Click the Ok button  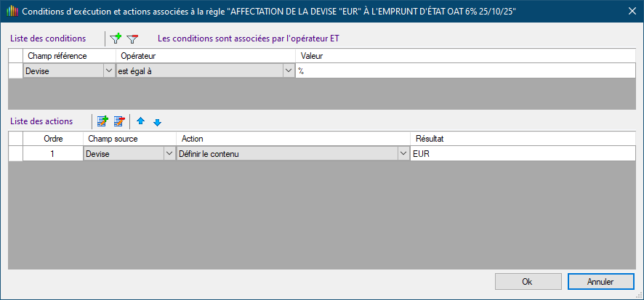coord(527,282)
